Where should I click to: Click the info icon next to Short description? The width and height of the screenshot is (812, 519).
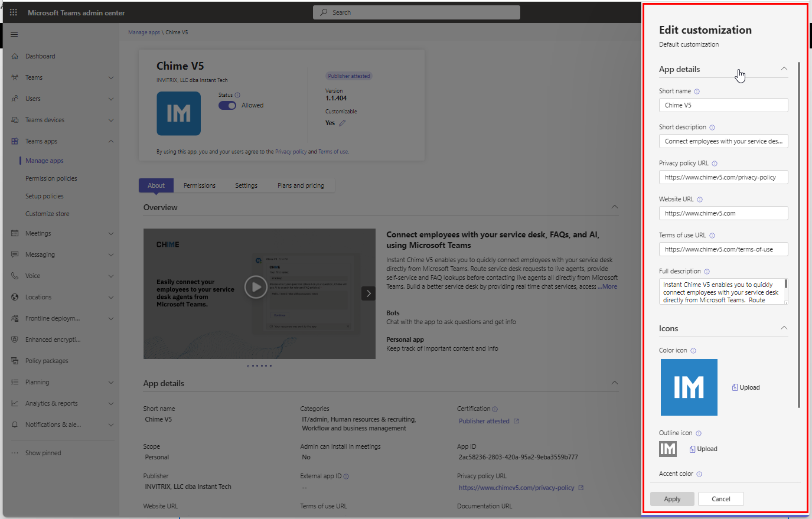coord(712,128)
